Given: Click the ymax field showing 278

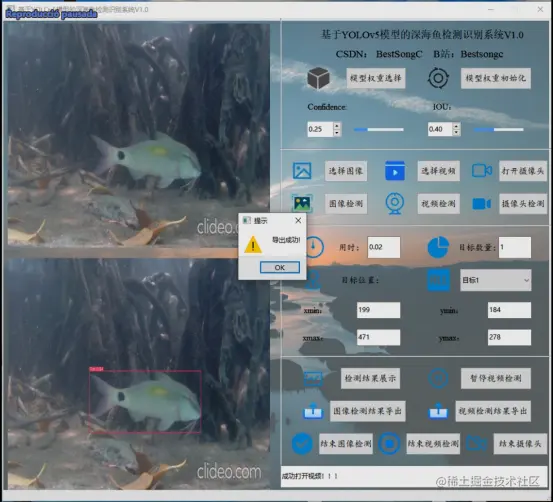Looking at the screenshot, I should 509,337.
